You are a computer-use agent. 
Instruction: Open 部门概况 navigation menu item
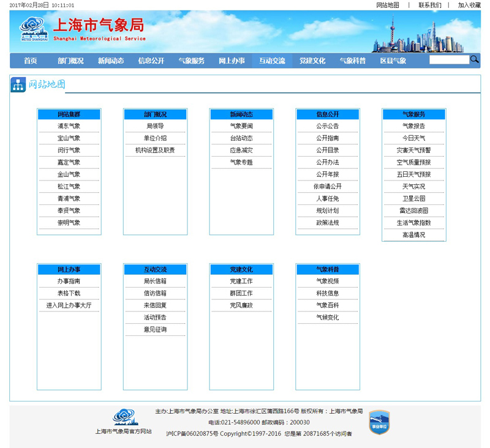70,61
